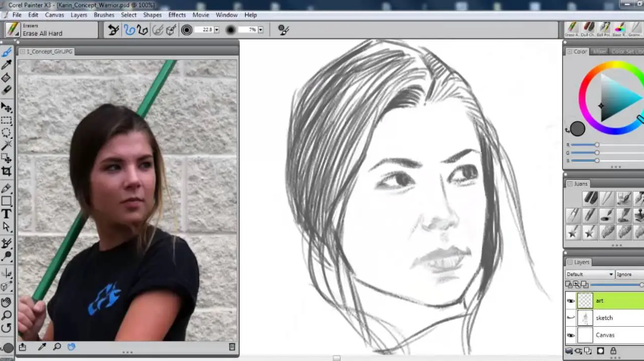The width and height of the screenshot is (644, 361).
Task: Open the Advanced Brush Controls icon
Action: (x=284, y=30)
